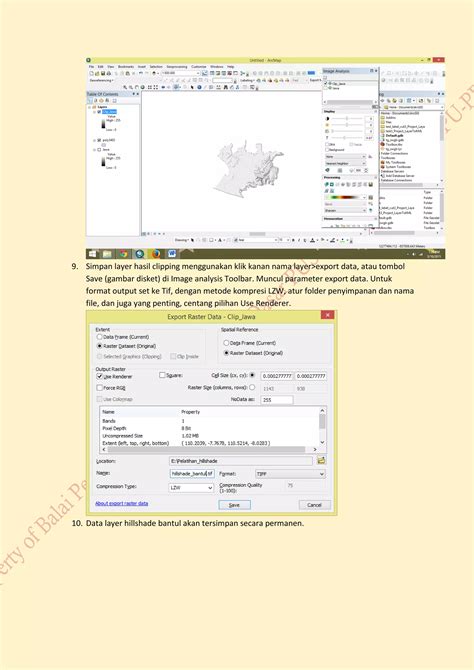Screen dimensions: 474x670
Task: Open the Customize menu
Action: [x=199, y=67]
